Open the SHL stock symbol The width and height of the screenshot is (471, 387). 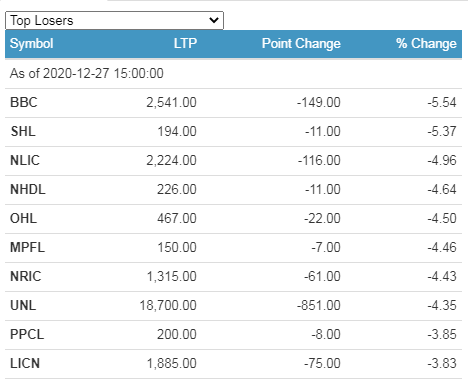(23, 131)
